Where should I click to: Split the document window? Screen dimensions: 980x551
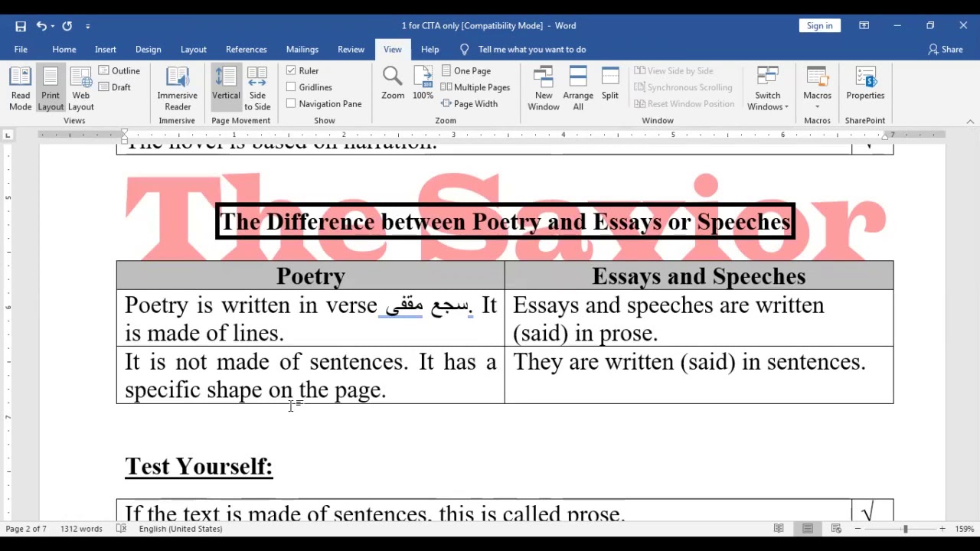pyautogui.click(x=610, y=84)
